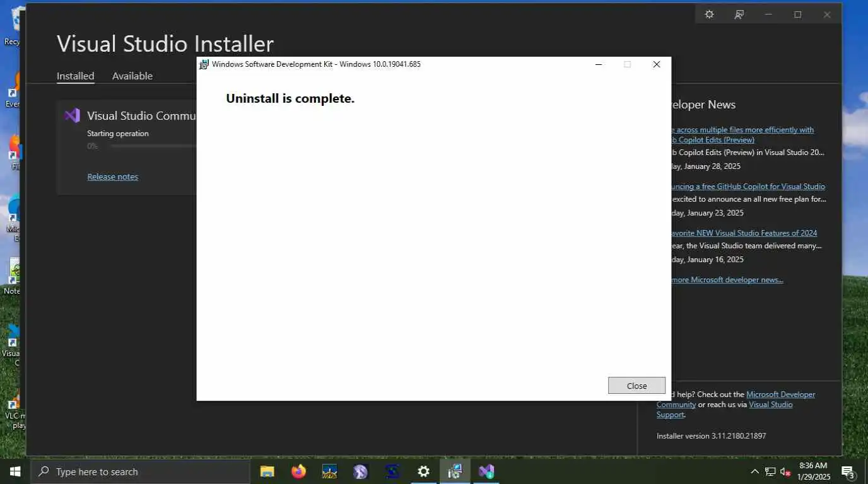This screenshot has width=868, height=484.
Task: Click the blue S-shaped app icon in the taskbar
Action: [392, 471]
